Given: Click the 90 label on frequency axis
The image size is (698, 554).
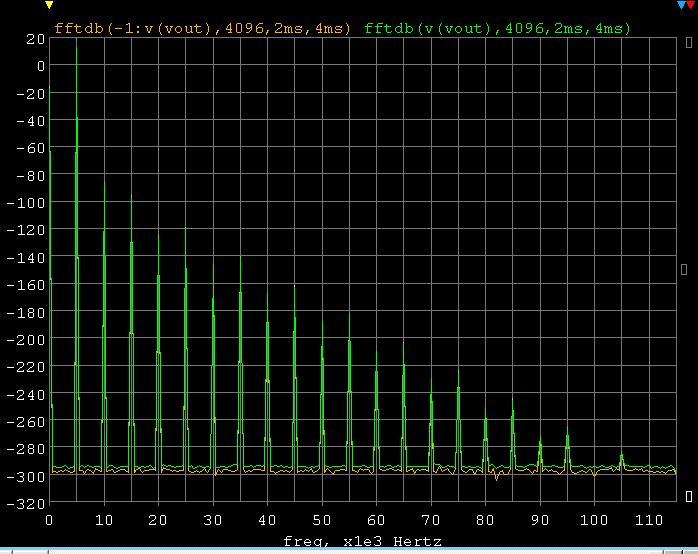Looking at the screenshot, I should tap(540, 520).
